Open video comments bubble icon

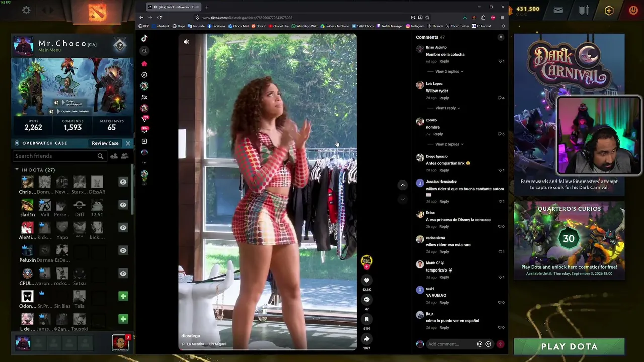(367, 300)
